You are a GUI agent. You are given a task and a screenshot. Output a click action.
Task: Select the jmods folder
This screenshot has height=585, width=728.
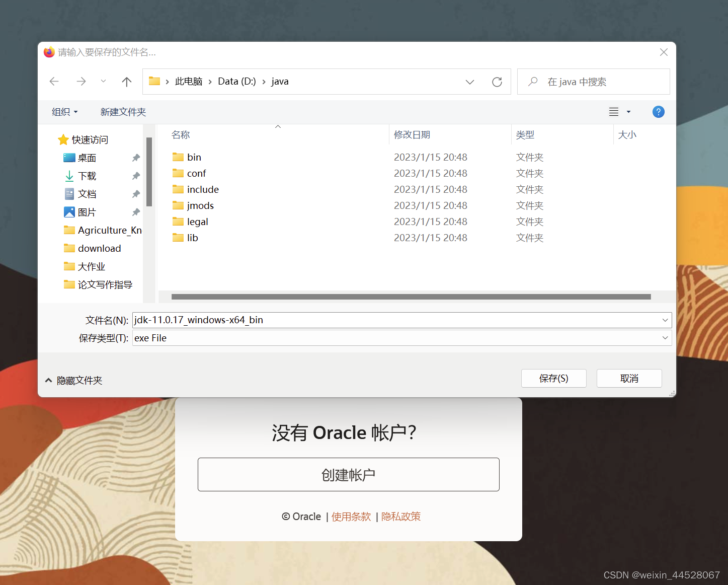point(200,205)
